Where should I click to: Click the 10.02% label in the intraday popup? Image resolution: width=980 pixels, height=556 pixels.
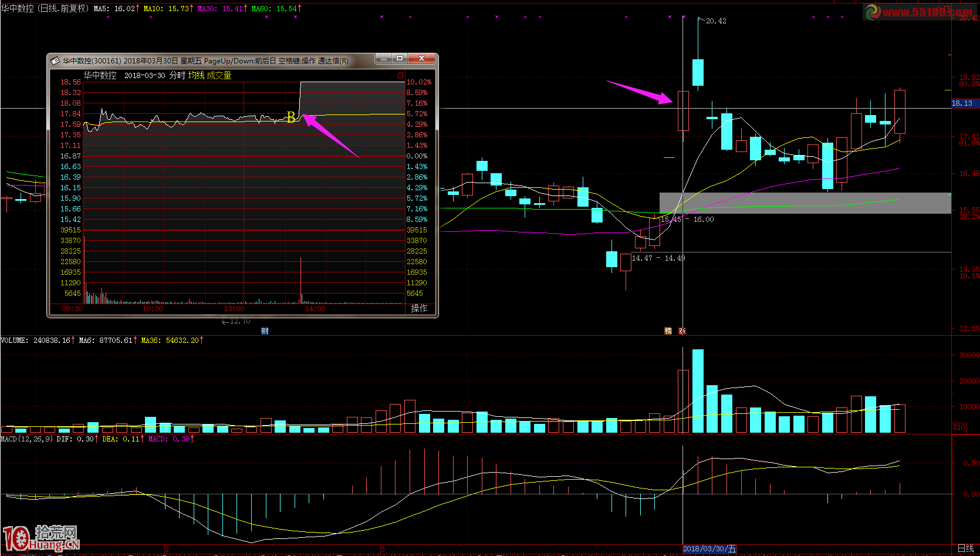pyautogui.click(x=419, y=82)
